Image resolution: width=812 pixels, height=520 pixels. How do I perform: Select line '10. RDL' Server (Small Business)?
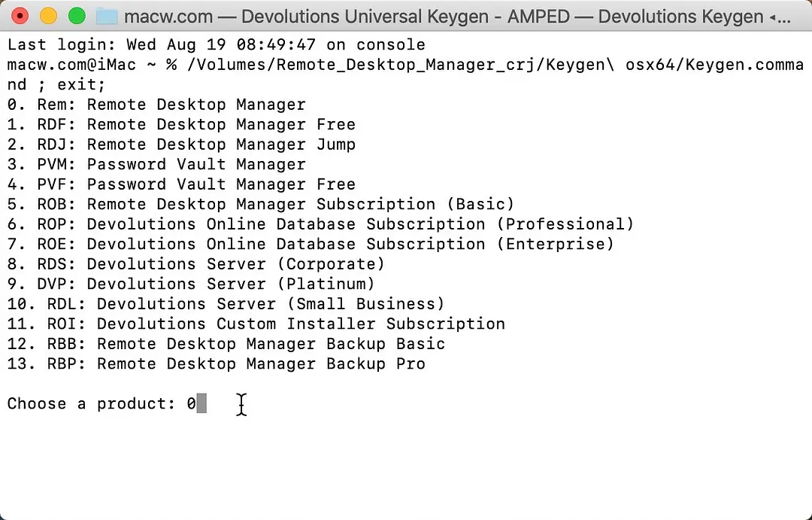coord(226,304)
